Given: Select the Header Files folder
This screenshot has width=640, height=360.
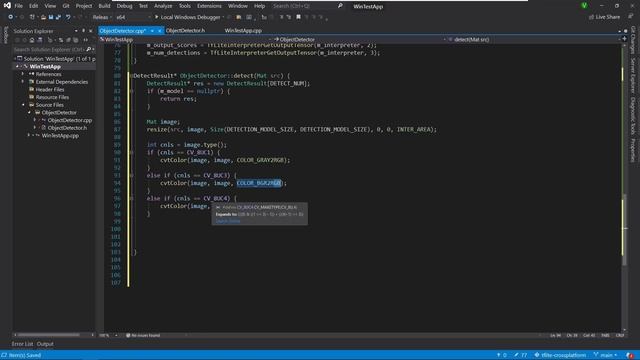Looking at the screenshot, I should point(49,89).
